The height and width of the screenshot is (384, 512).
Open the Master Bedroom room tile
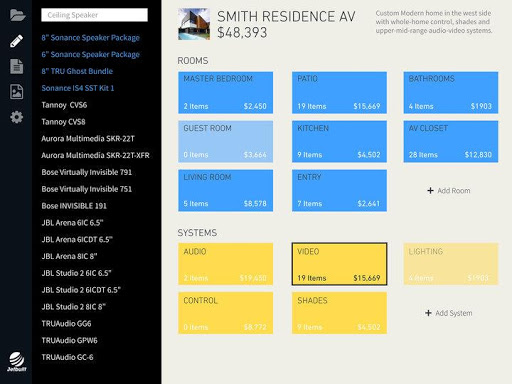[x=225, y=93]
